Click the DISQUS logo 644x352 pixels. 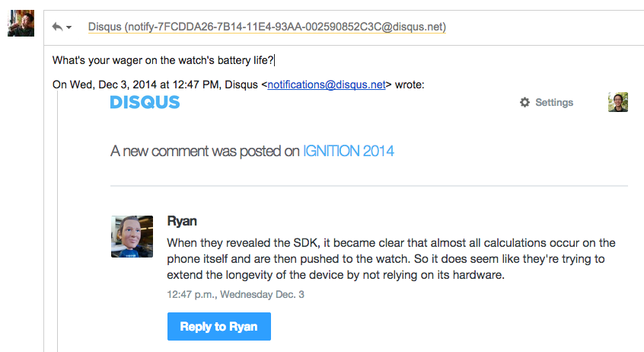[145, 102]
